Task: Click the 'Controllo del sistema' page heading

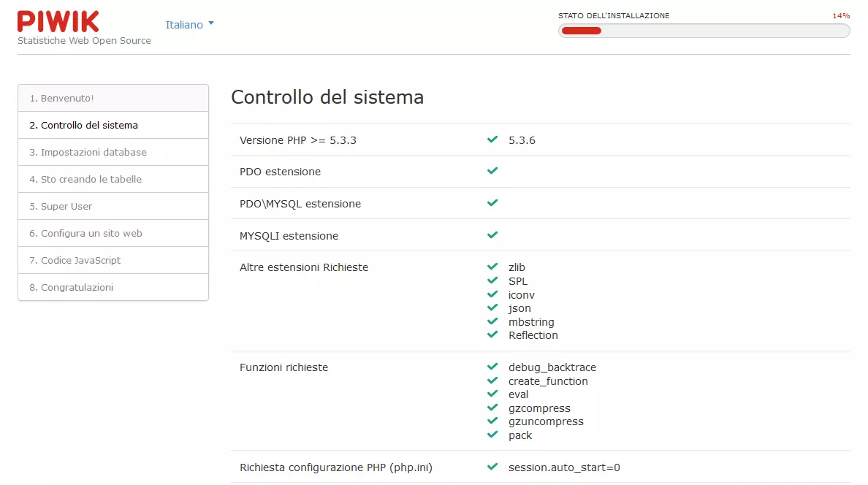Action: [x=327, y=97]
